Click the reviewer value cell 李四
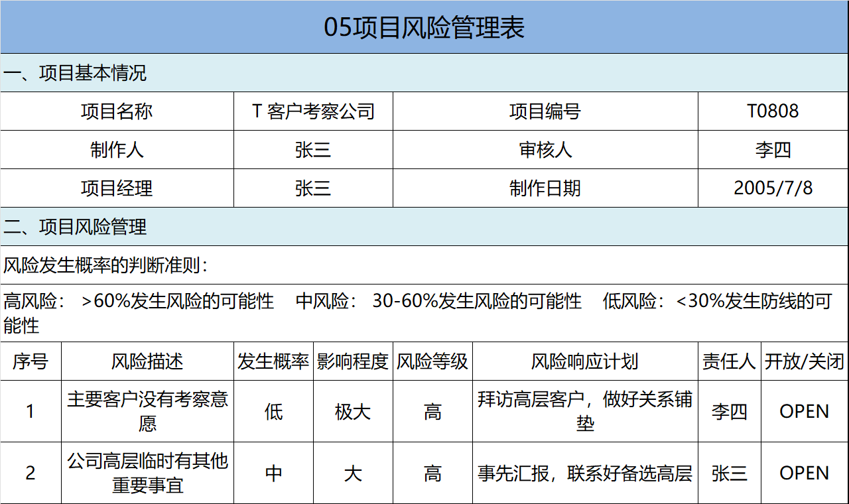Image resolution: width=849 pixels, height=504 pixels. click(773, 150)
